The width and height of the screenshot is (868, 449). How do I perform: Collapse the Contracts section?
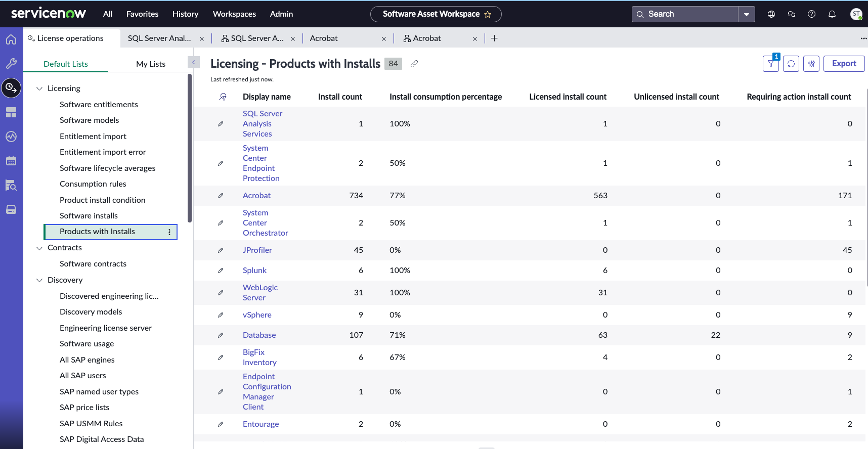[x=39, y=248]
